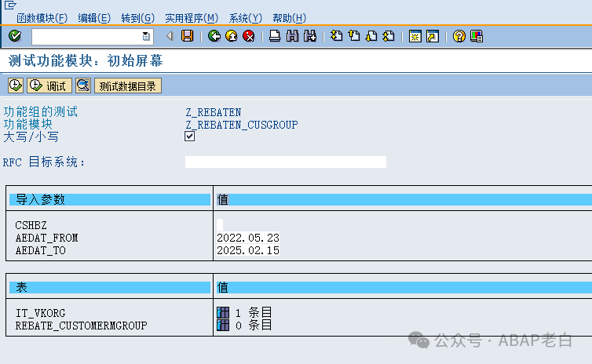The image size is (592, 364).
Task: Click the Find Next binoculars icon
Action: click(310, 36)
